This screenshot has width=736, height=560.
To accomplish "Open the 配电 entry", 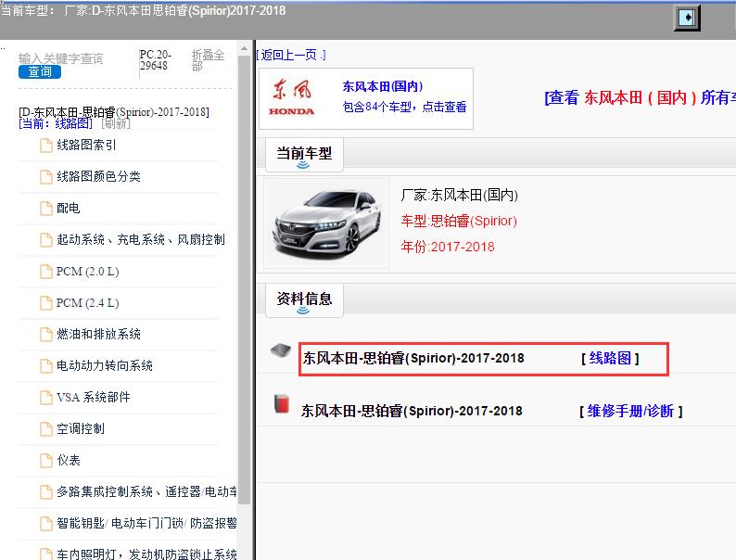I will pos(69,208).
